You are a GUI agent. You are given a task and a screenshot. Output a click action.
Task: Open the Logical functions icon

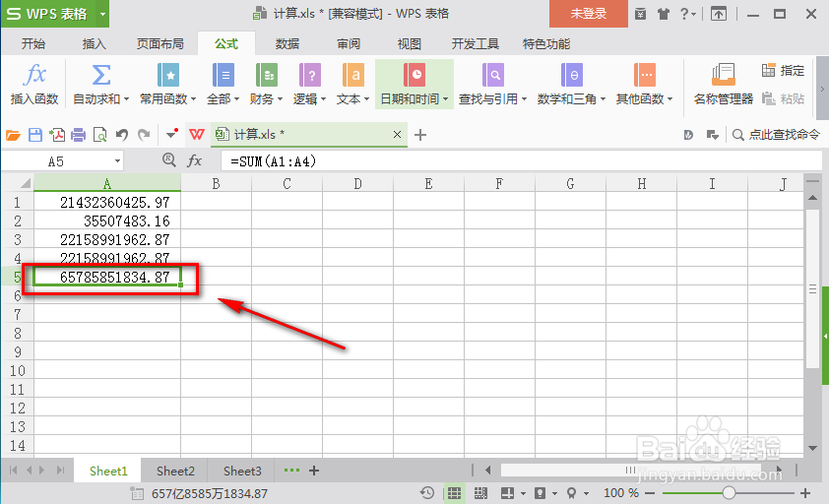click(310, 75)
